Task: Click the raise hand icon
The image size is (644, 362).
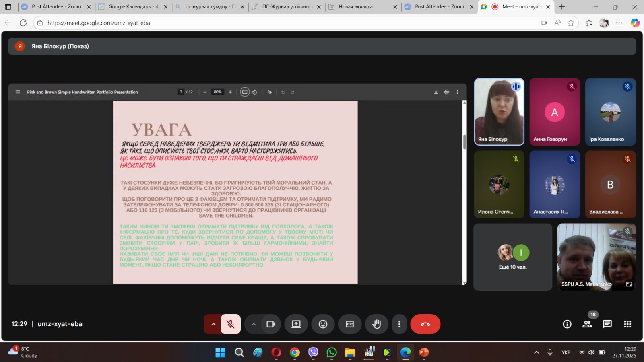Action: [376, 324]
